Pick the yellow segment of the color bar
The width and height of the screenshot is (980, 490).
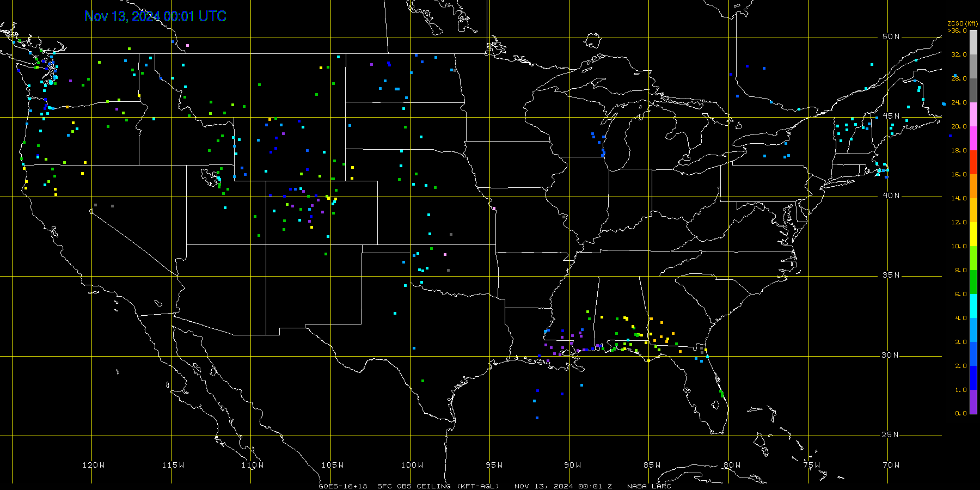(973, 234)
